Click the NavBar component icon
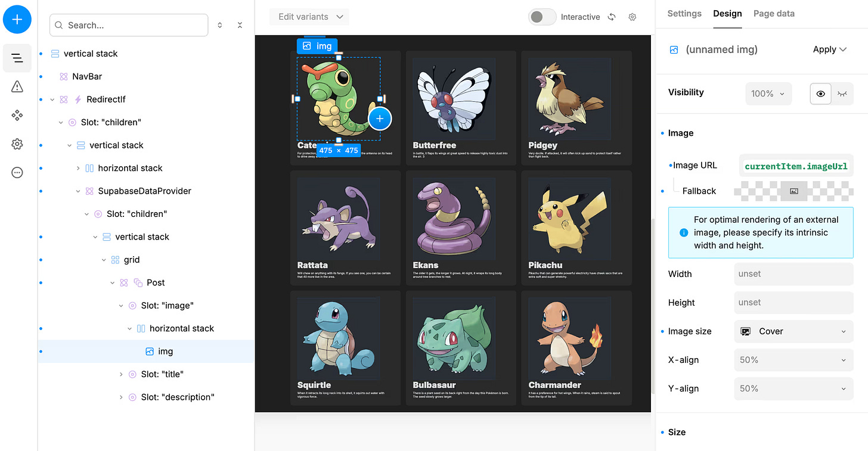 64,76
